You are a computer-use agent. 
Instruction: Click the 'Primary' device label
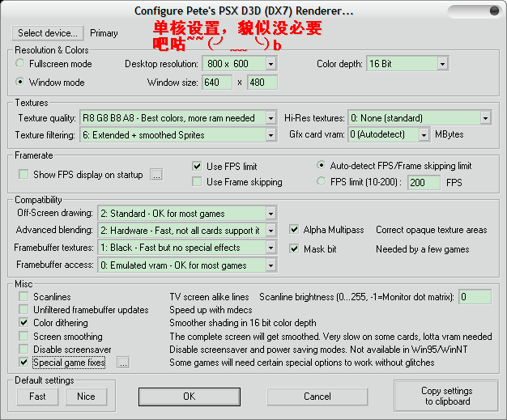tap(104, 33)
